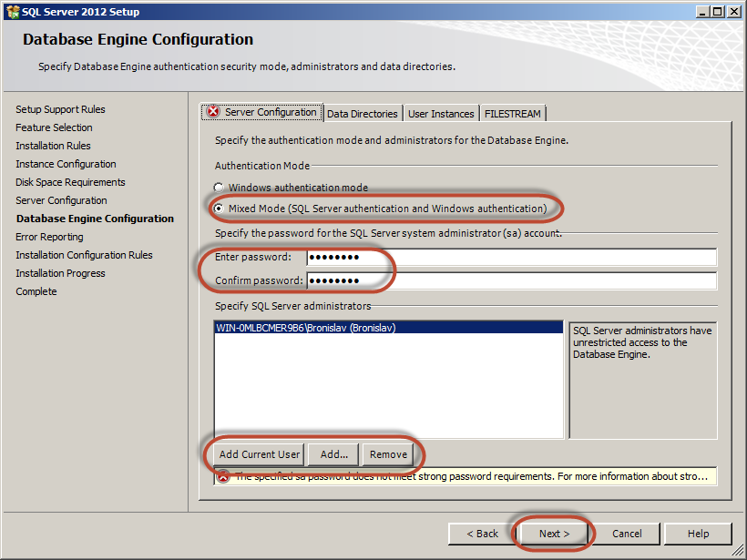This screenshot has height=560, width=747.
Task: Click the error icon beside the password warning
Action: 223,476
